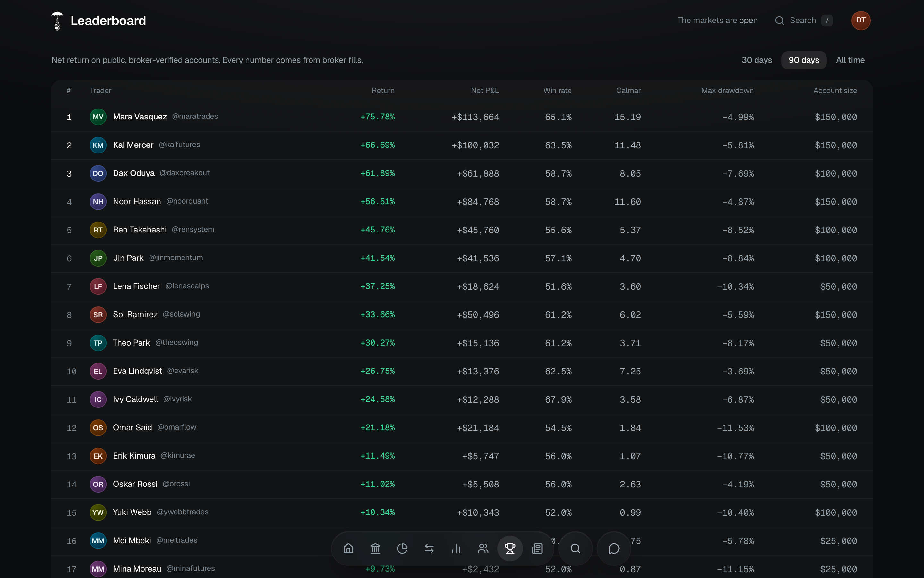The width and height of the screenshot is (924, 578).
Task: Sort by the Calmar column header
Action: [x=628, y=91]
